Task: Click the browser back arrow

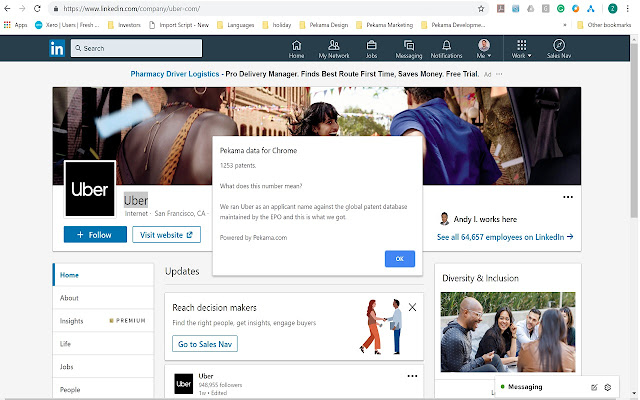Action: [7, 9]
